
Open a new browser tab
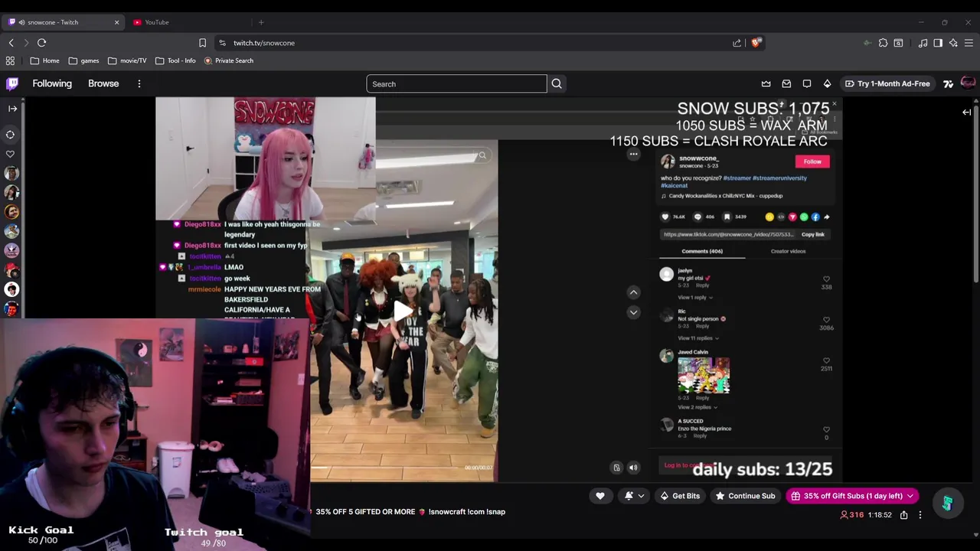click(261, 22)
